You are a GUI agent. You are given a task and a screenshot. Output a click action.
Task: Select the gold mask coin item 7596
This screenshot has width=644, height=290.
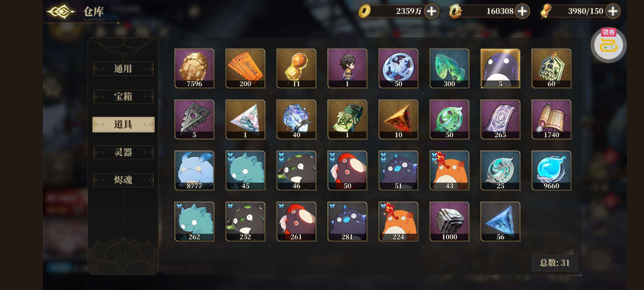click(x=194, y=68)
